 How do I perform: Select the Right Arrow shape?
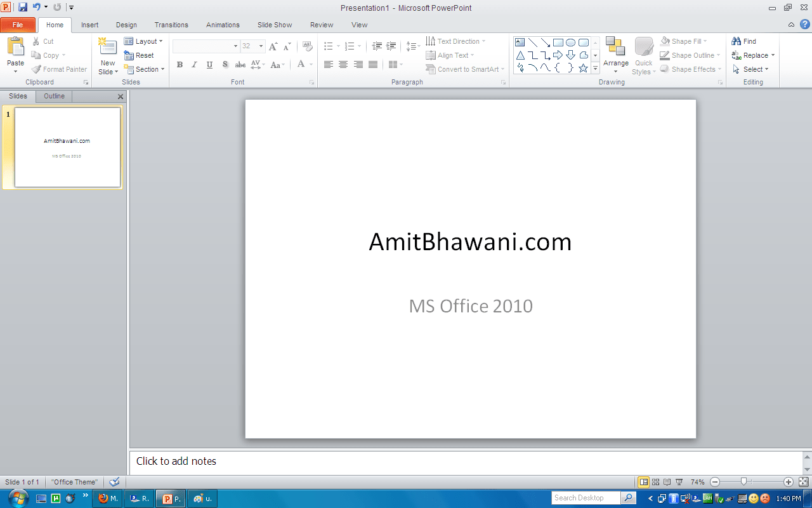point(558,55)
